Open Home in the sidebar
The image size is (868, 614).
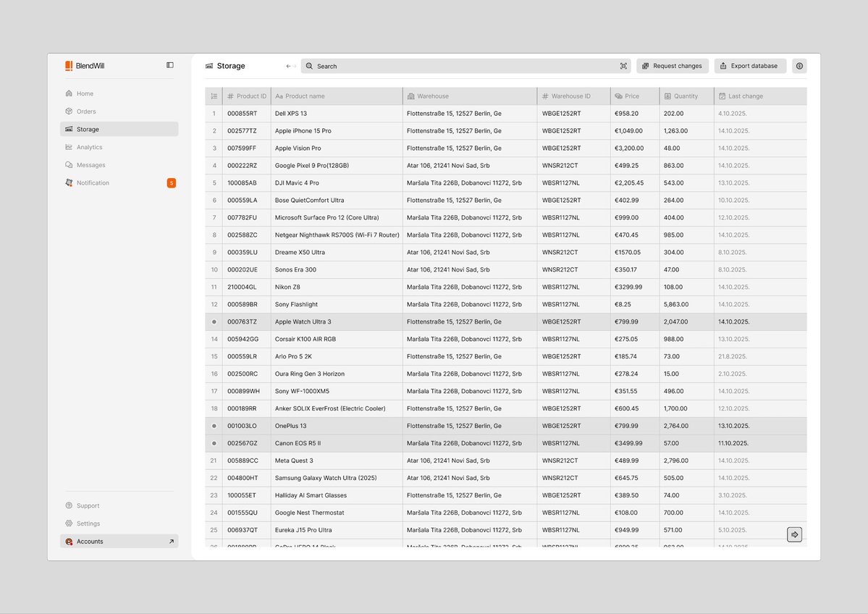[x=119, y=93]
